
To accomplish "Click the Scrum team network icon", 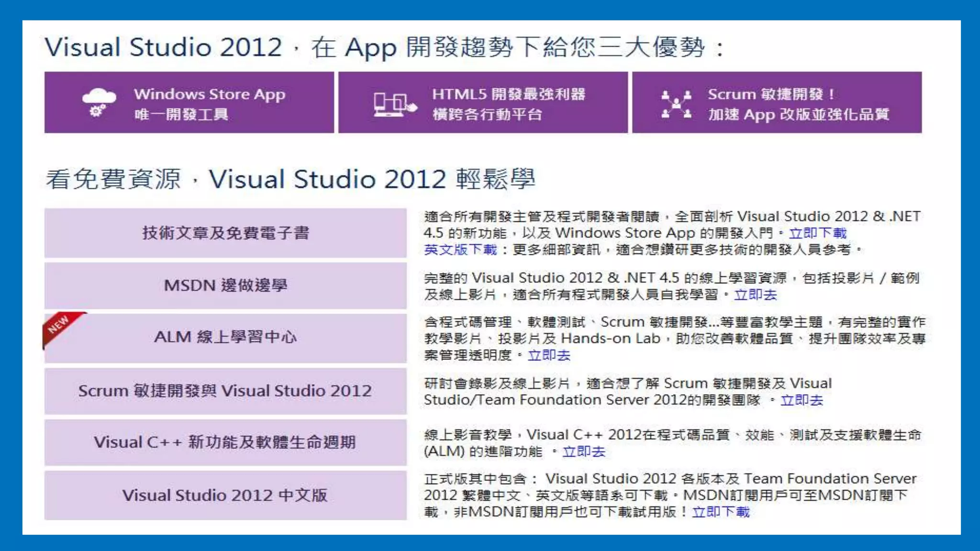I will (676, 104).
